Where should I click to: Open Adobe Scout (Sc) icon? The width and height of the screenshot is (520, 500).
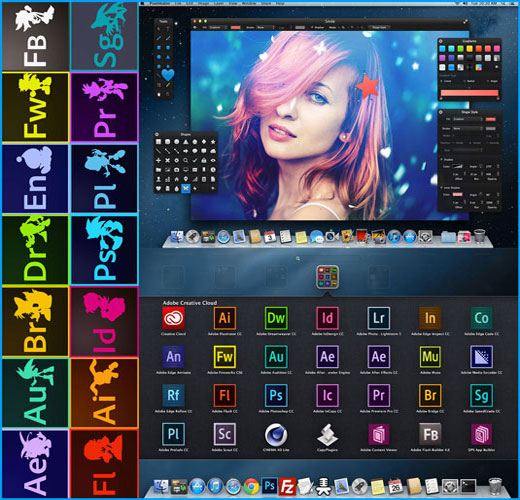tap(224, 434)
